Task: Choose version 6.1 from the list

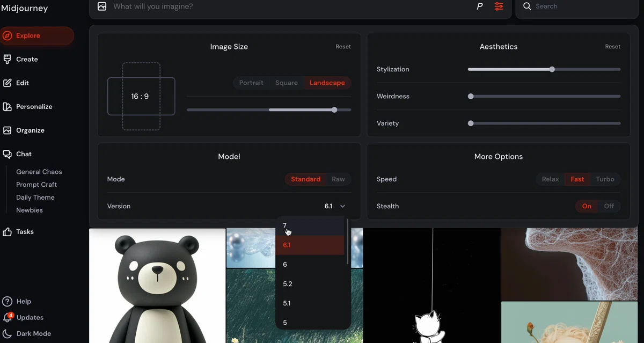Action: pyautogui.click(x=310, y=245)
